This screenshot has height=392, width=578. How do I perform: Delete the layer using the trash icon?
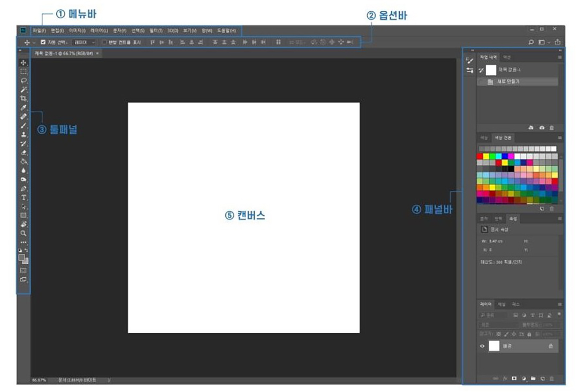click(x=552, y=379)
